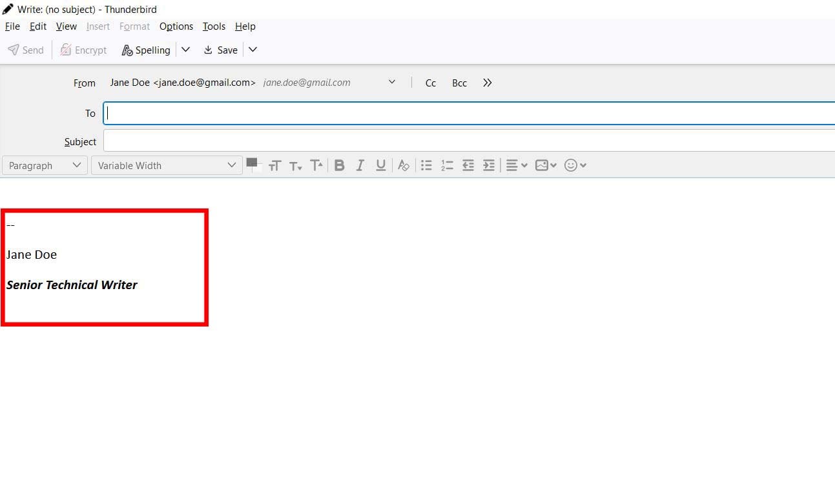Screen dimensions: 835x504
Task: Apply a numbered list
Action: tap(447, 165)
